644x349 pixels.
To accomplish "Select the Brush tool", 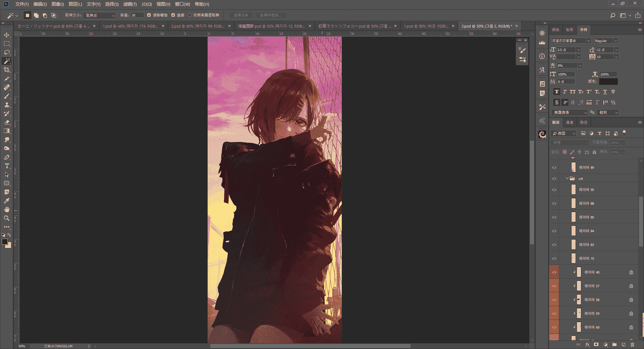I will click(7, 96).
